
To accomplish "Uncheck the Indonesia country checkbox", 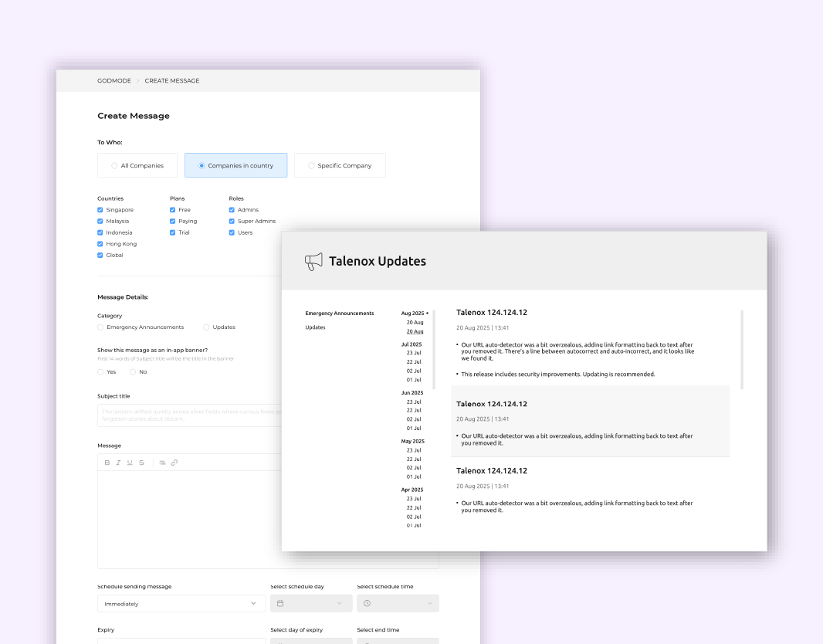I will 100,232.
